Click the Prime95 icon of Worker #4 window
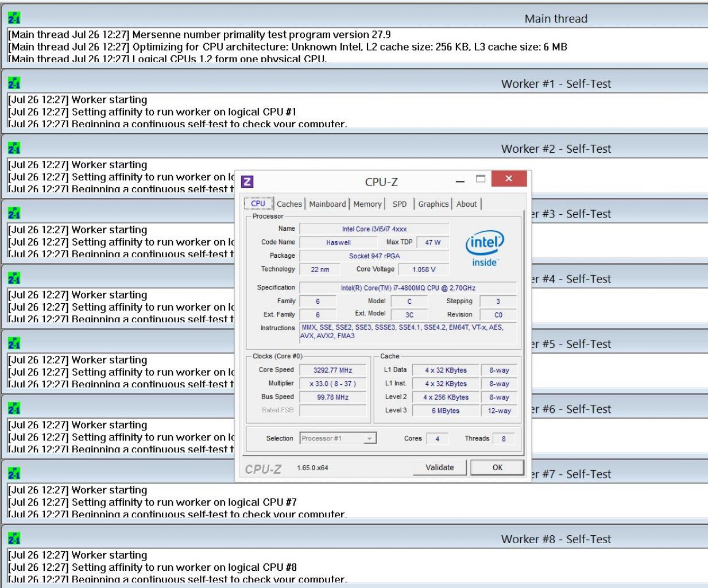 (14, 278)
